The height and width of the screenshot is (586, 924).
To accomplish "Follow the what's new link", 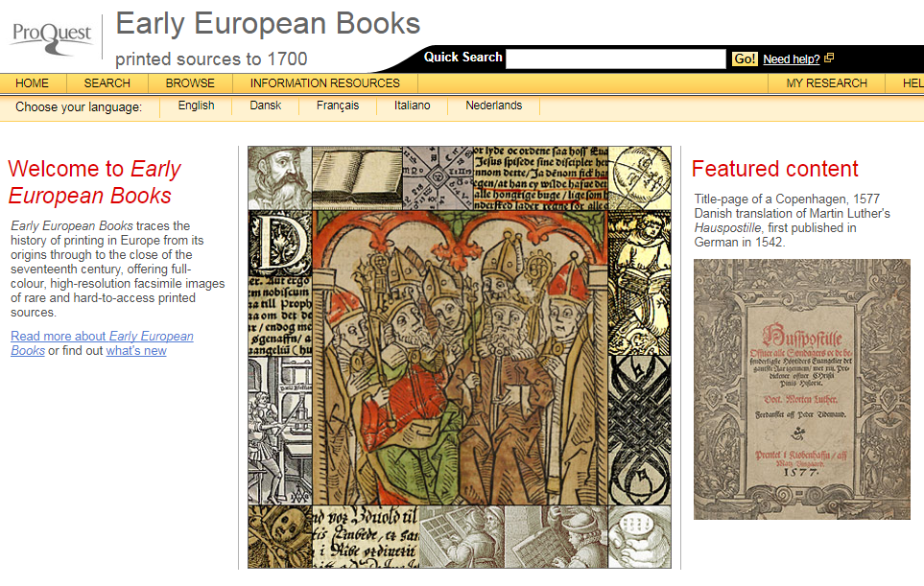I will pos(136,350).
